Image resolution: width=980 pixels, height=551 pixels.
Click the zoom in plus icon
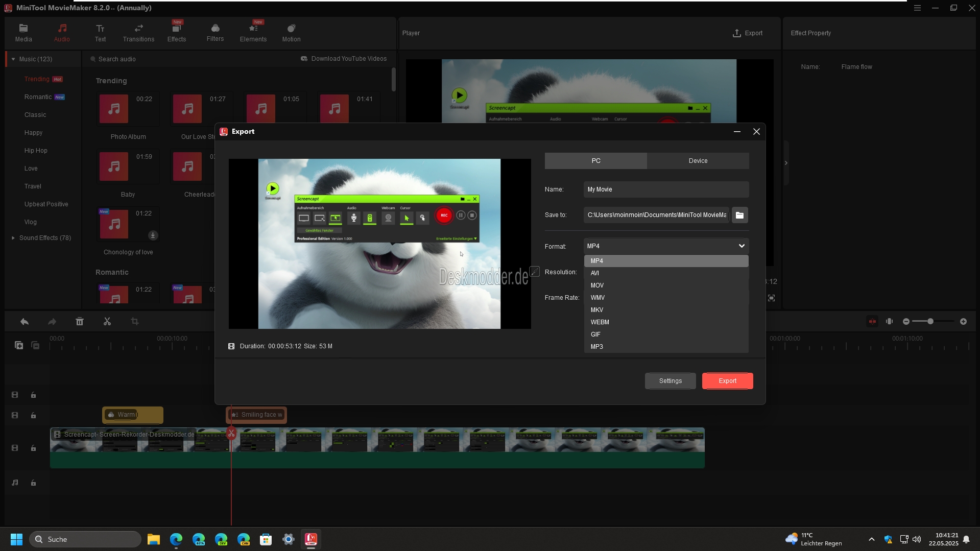click(963, 322)
